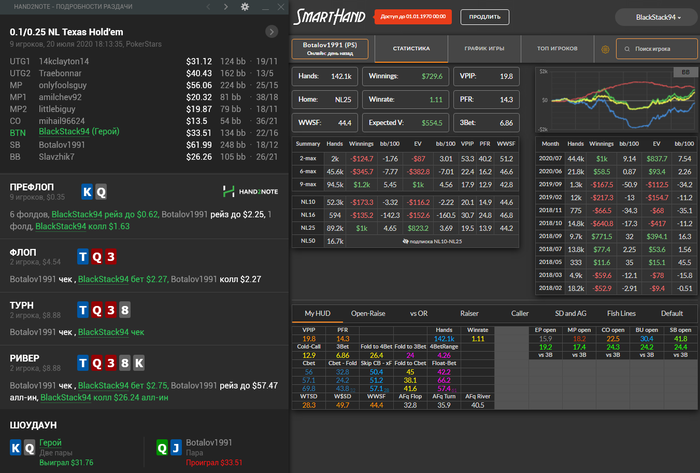Image resolution: width=700 pixels, height=473 pixels.
Task: Toggle BB units on the winnings graph
Action: (685, 72)
